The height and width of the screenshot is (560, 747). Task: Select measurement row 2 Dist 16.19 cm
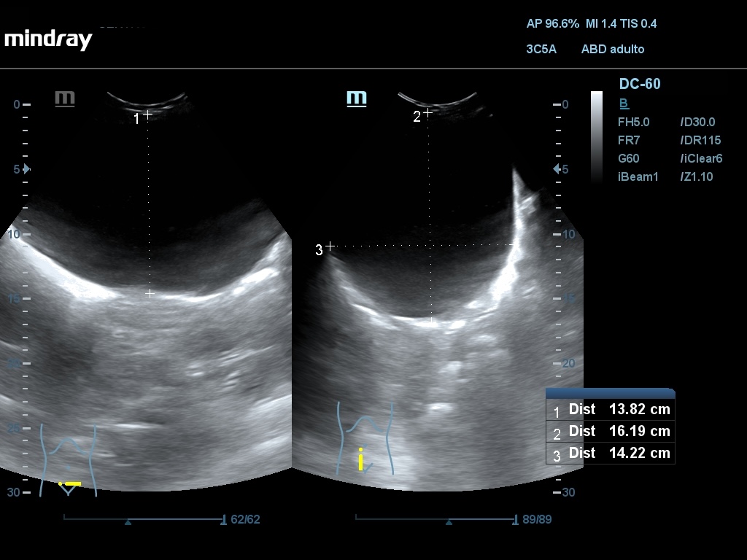[611, 432]
